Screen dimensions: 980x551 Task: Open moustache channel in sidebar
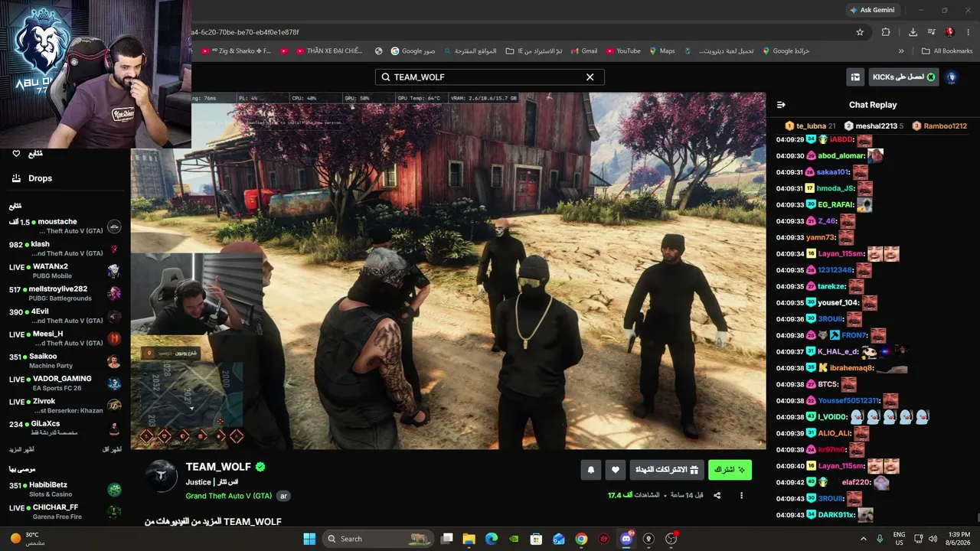(x=65, y=227)
